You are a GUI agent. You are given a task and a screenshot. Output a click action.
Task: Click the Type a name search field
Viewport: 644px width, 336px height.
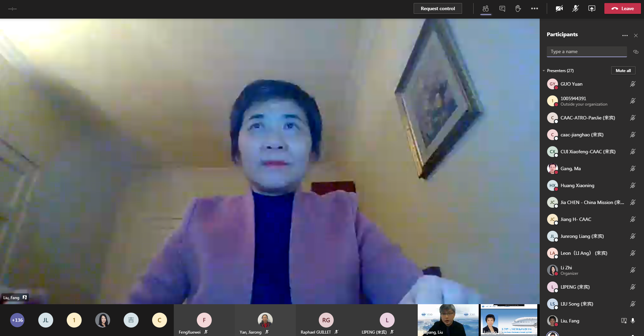(x=586, y=52)
